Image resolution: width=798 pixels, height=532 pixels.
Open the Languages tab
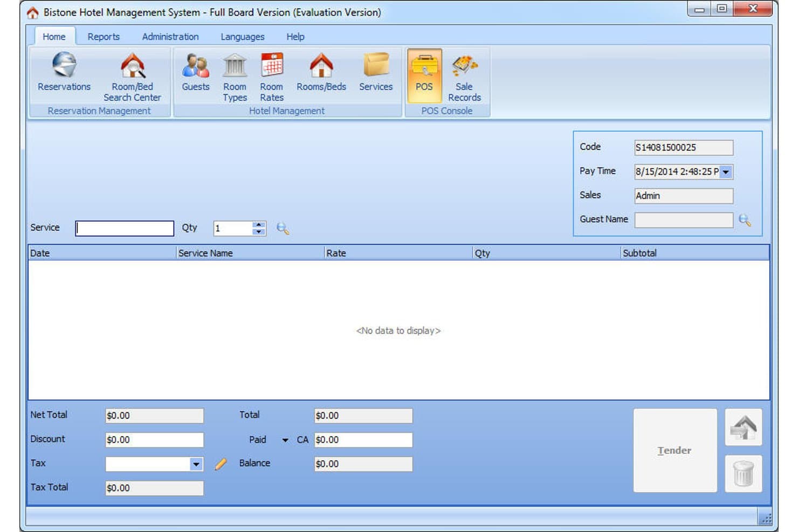(x=243, y=37)
